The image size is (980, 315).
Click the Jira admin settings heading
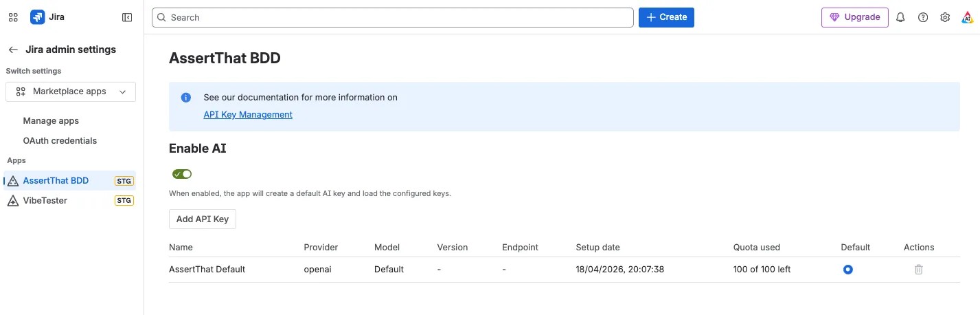tap(71, 50)
